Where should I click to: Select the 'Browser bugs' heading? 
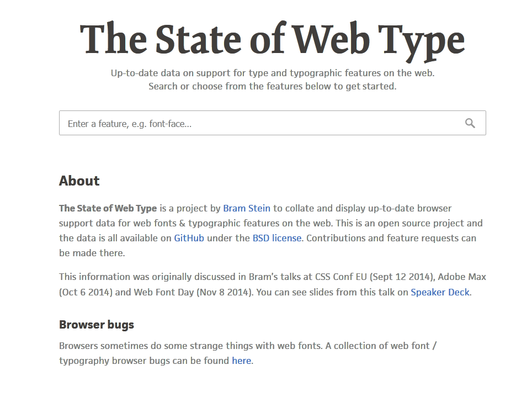(97, 325)
